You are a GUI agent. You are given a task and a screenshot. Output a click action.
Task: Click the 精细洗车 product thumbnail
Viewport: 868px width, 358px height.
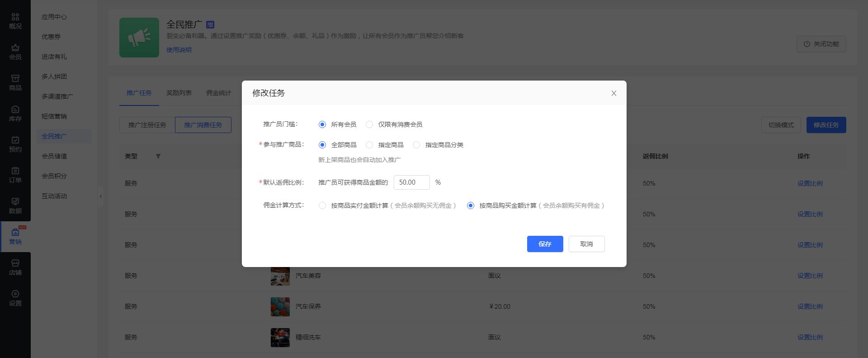pos(280,337)
